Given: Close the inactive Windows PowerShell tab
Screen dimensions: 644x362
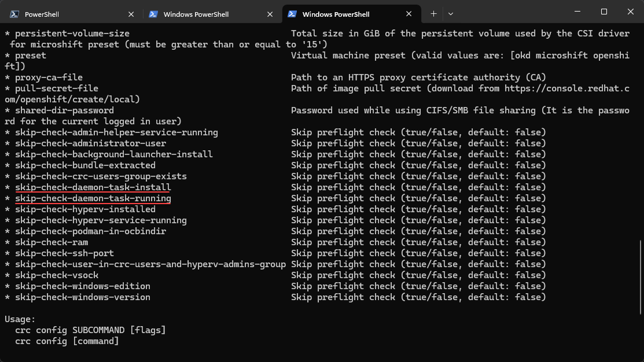Looking at the screenshot, I should tap(271, 14).
